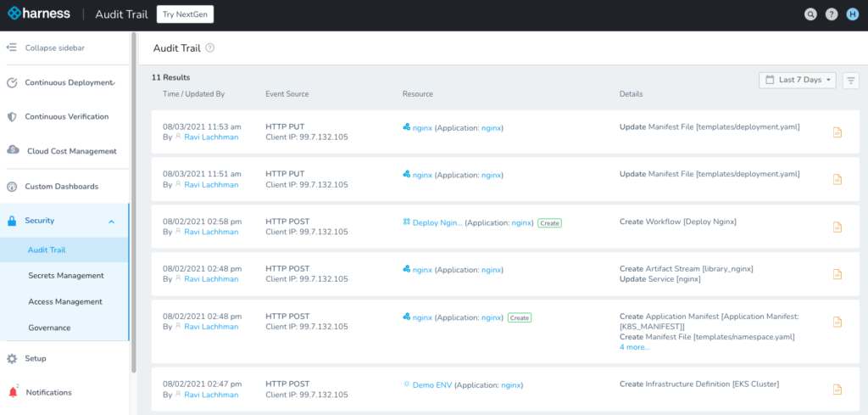
Task: View YAML diff icon for 11:51 am entry
Action: point(837,180)
